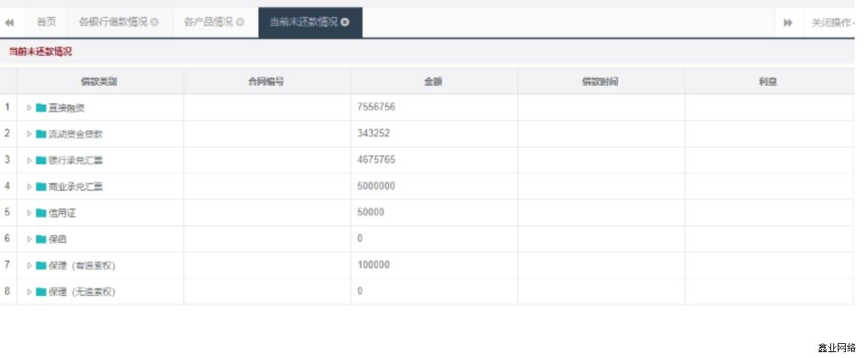
Task: Switch to the 首页 tab
Action: click(x=46, y=22)
